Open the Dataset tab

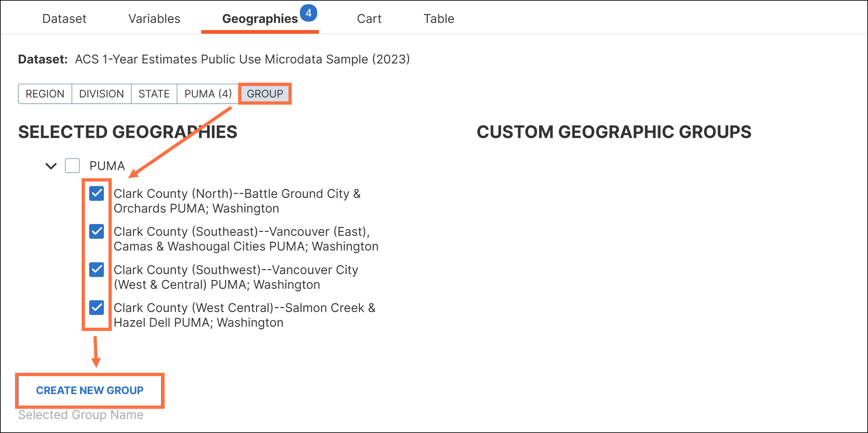[x=64, y=19]
